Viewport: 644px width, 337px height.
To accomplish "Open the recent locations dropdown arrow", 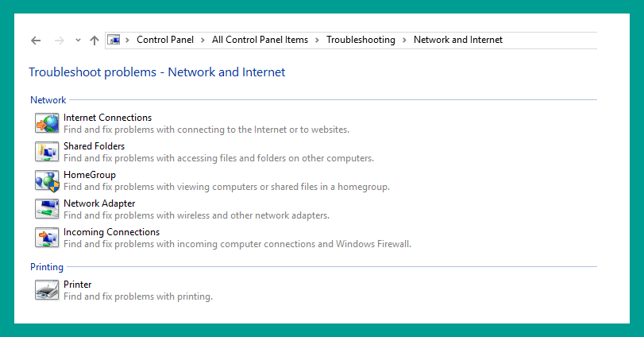I will point(78,41).
